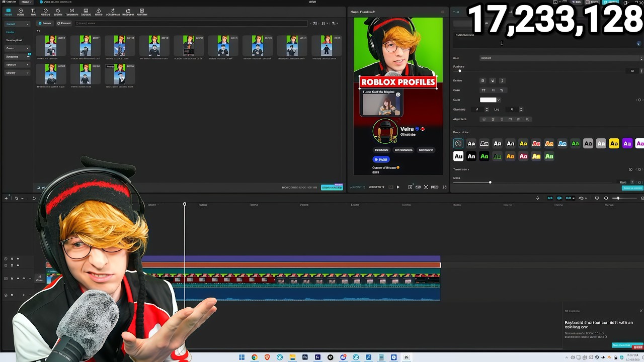Set text case to title case Tt
Viewport: 644px width, 362px height.
coord(502,90)
